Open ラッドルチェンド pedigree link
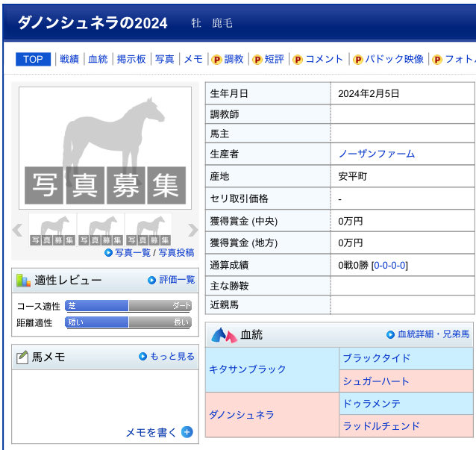 point(381,426)
